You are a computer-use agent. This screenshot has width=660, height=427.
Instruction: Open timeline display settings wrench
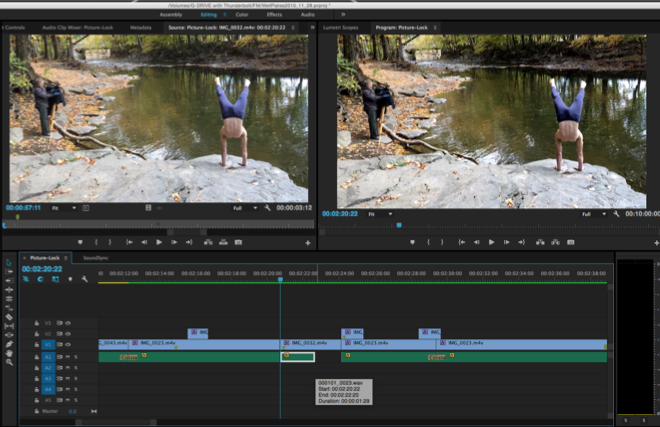click(x=85, y=279)
